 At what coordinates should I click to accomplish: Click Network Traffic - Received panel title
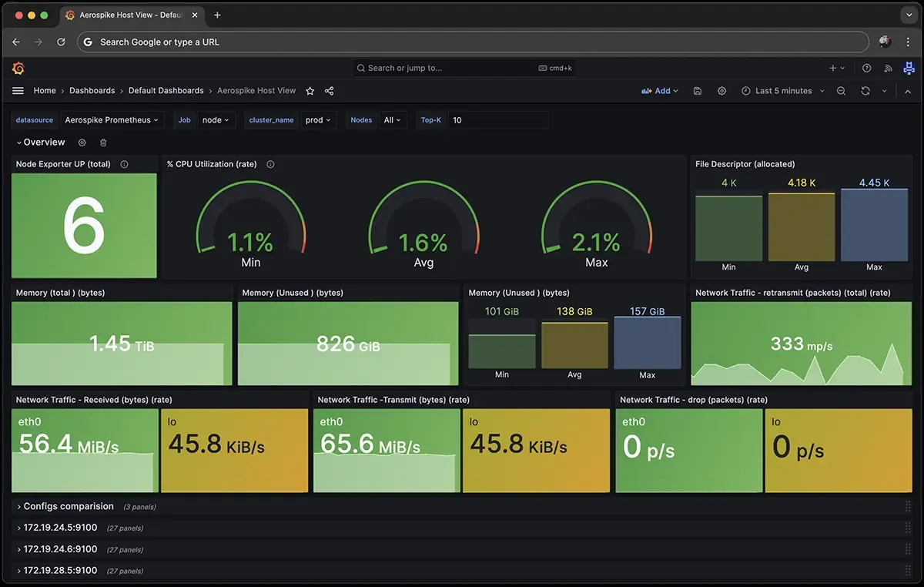[94, 400]
